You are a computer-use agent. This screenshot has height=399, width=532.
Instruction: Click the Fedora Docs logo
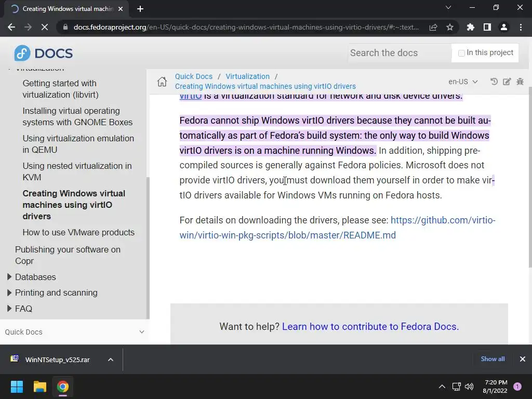[44, 54]
